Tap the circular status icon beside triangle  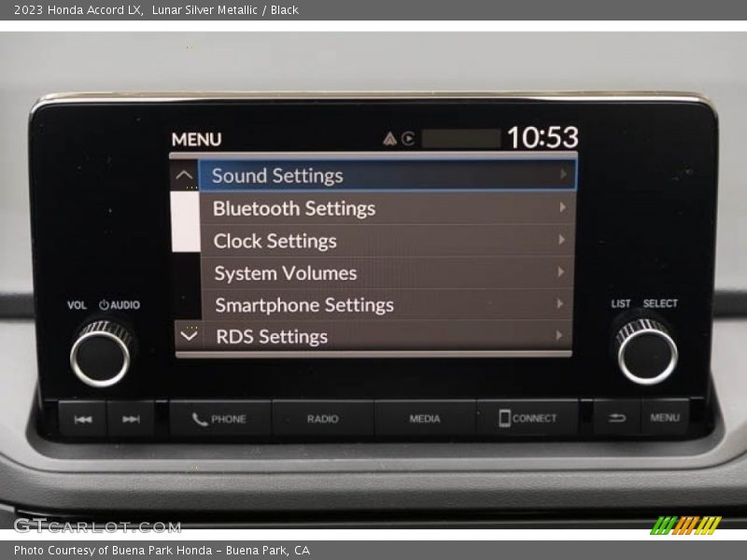(408, 139)
